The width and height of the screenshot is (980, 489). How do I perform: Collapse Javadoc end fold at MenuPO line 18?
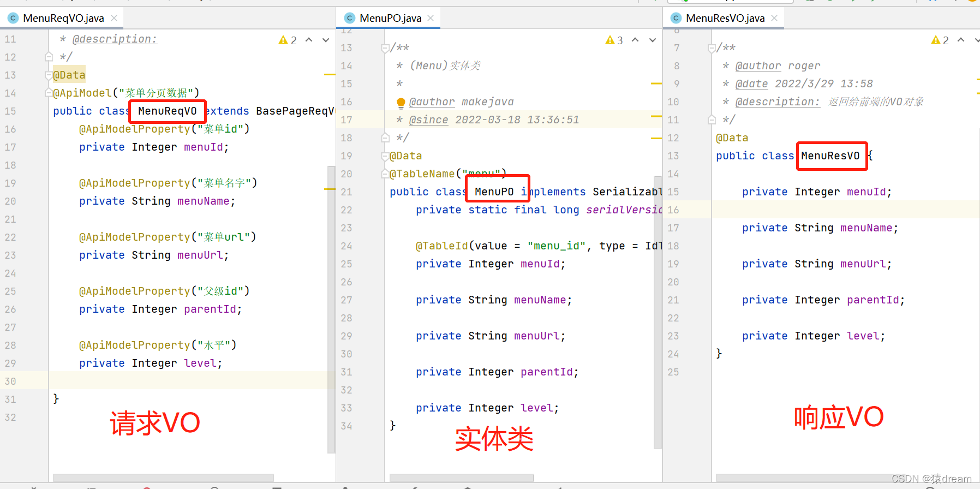385,137
